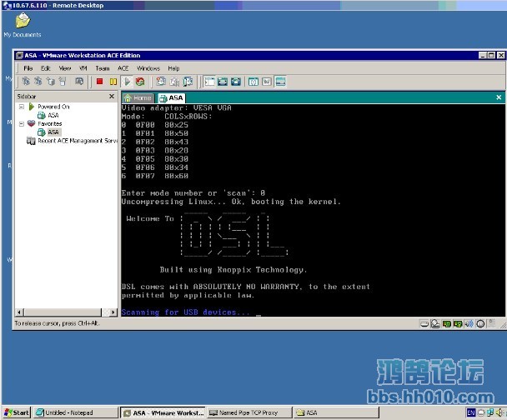Click the Take Snapshot toolbar icon
Image resolution: width=507 pixels, height=420 pixels.
[x=161, y=82]
